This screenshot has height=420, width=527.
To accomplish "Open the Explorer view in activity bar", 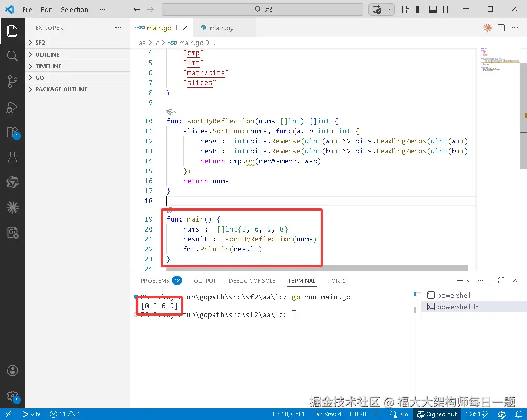I will [13, 31].
